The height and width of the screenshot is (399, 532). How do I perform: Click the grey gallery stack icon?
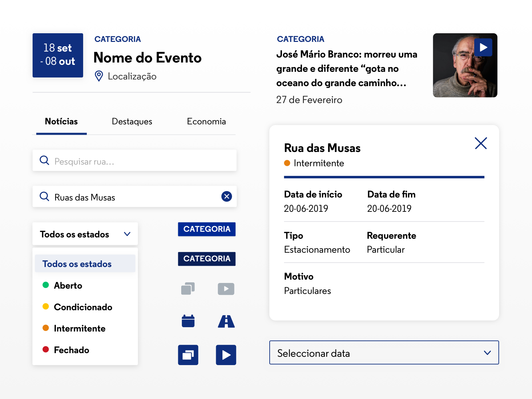188,289
